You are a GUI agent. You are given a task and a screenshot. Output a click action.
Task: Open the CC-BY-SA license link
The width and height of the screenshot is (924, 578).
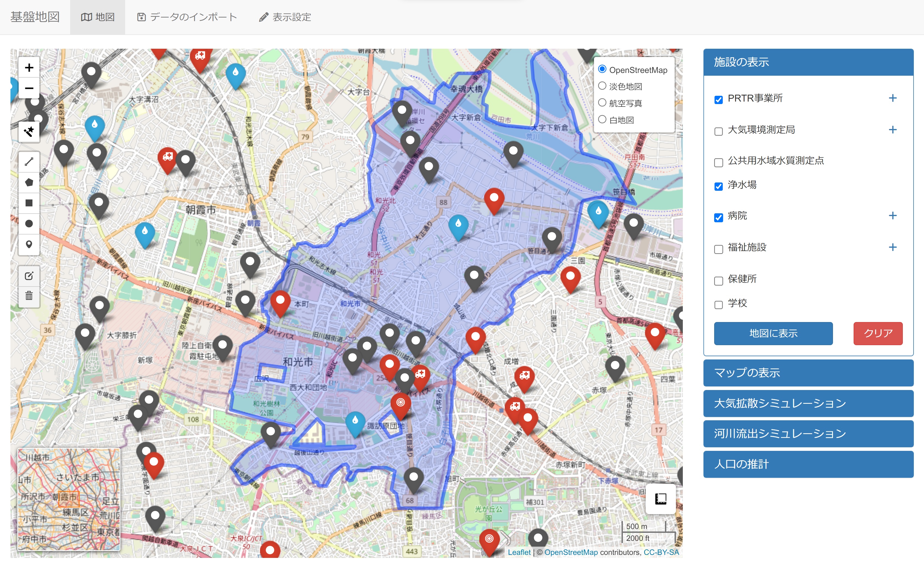point(661,552)
